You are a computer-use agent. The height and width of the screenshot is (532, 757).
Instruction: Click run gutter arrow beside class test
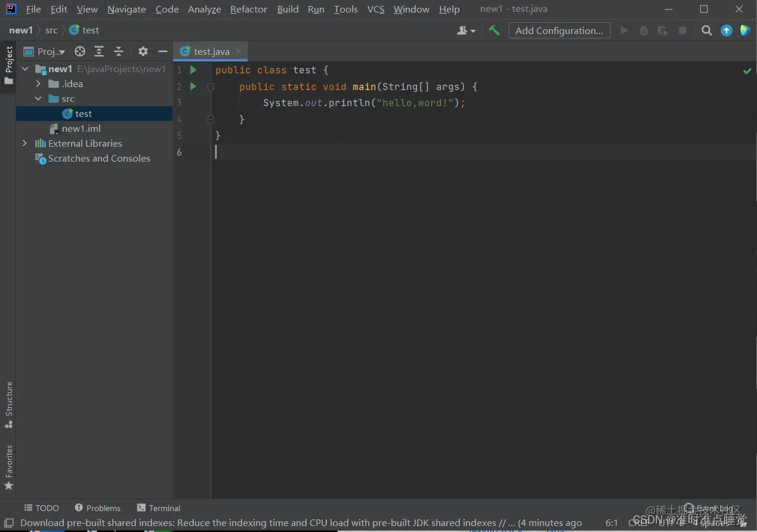click(x=193, y=70)
